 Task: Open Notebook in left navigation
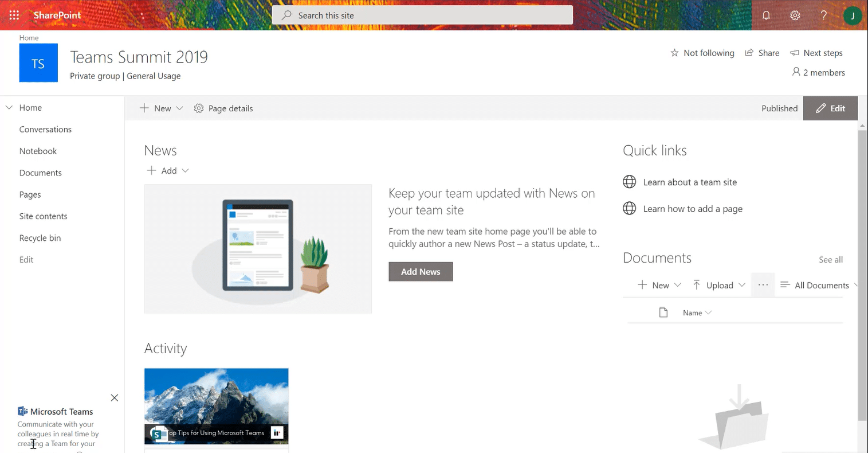38,151
